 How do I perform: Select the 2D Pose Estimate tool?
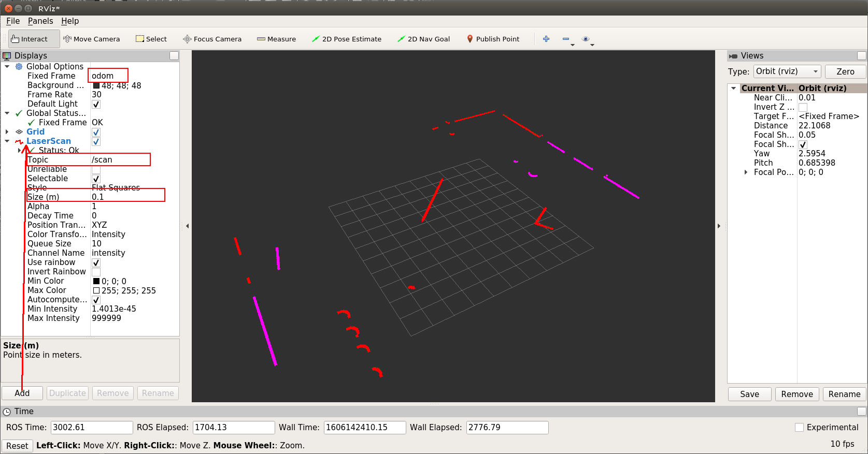(347, 39)
